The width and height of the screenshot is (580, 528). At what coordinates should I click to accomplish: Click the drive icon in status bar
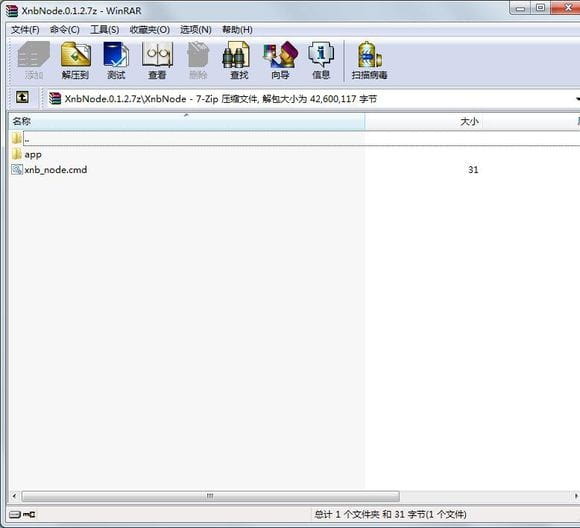pos(15,515)
